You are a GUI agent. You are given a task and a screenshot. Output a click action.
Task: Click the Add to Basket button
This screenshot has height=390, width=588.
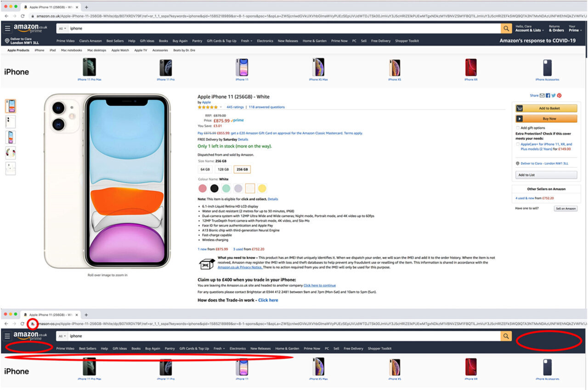pos(547,109)
